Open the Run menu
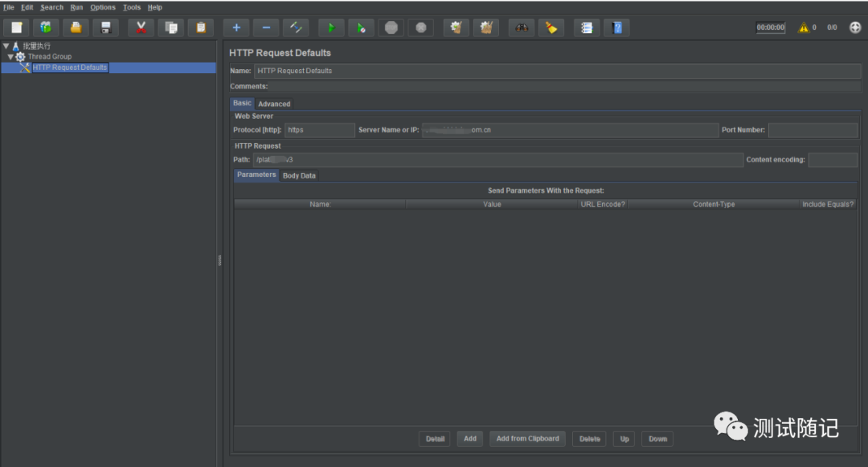The height and width of the screenshot is (467, 868). 76,7
